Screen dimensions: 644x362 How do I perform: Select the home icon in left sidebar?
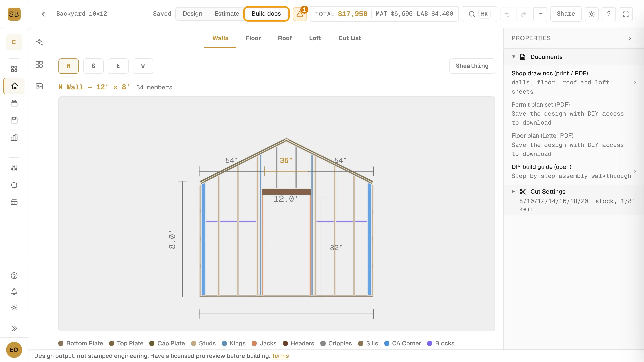[14, 86]
